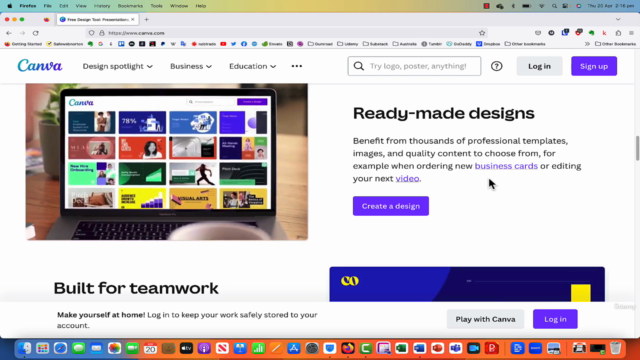The image size is (640, 360).
Task: Open the Trash in the dock
Action: pos(616,348)
